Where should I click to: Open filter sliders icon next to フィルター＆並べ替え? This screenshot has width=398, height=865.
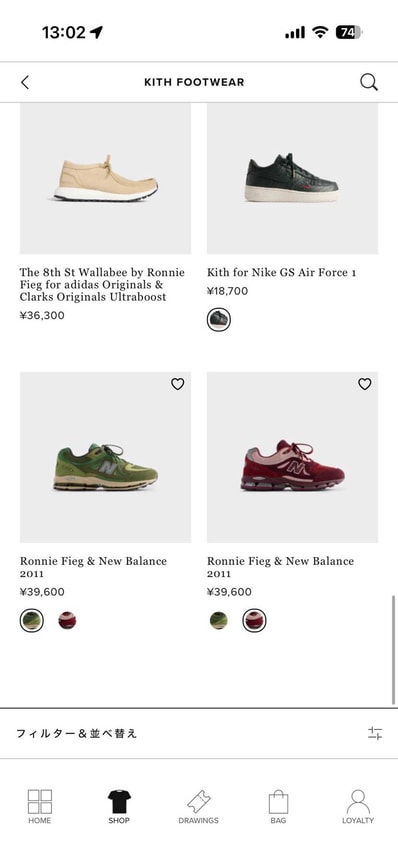click(375, 733)
